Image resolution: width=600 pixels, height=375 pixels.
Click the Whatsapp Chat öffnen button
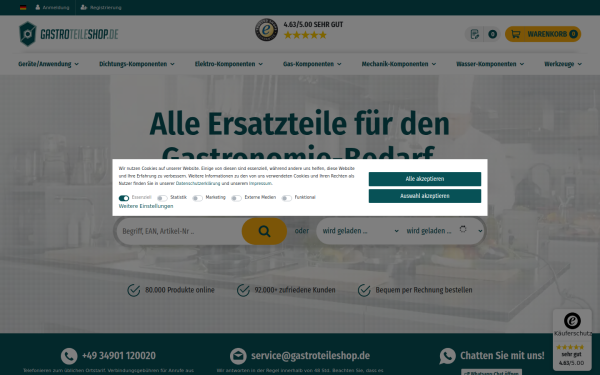[491, 372]
